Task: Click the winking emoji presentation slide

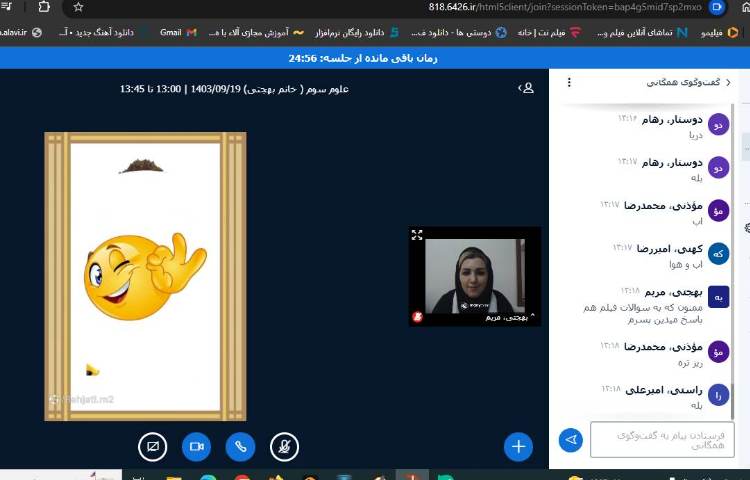Action: [145, 275]
